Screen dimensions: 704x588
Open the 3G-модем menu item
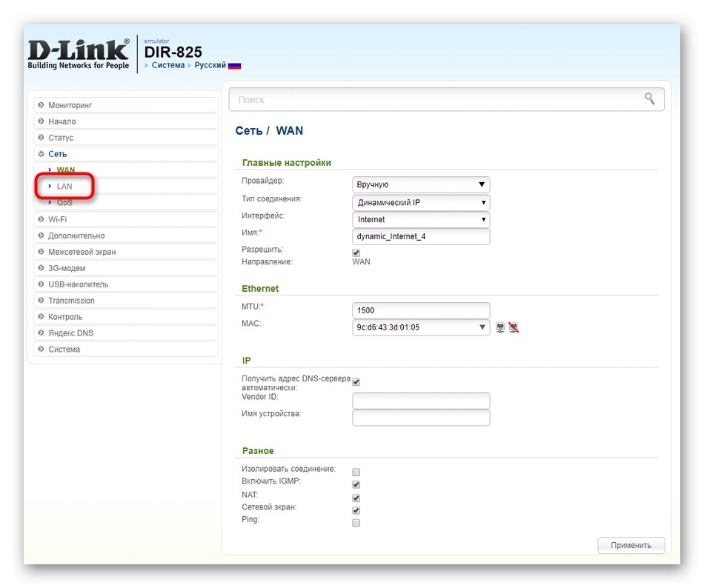click(x=126, y=268)
